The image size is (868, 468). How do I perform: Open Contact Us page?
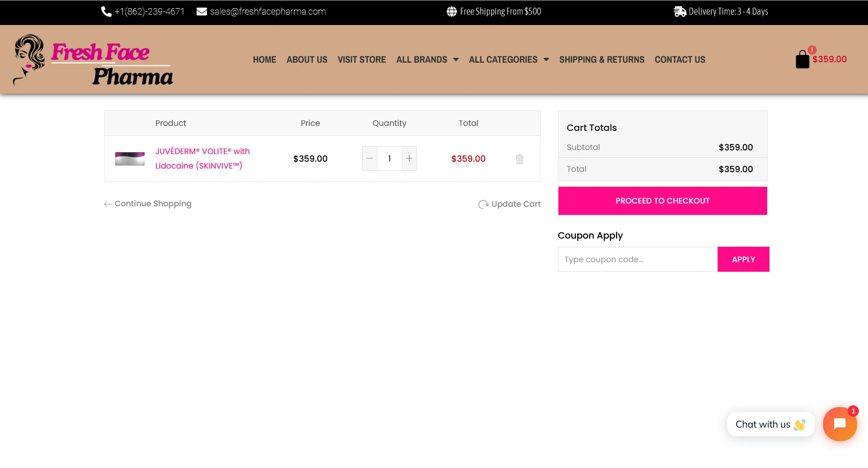click(680, 60)
